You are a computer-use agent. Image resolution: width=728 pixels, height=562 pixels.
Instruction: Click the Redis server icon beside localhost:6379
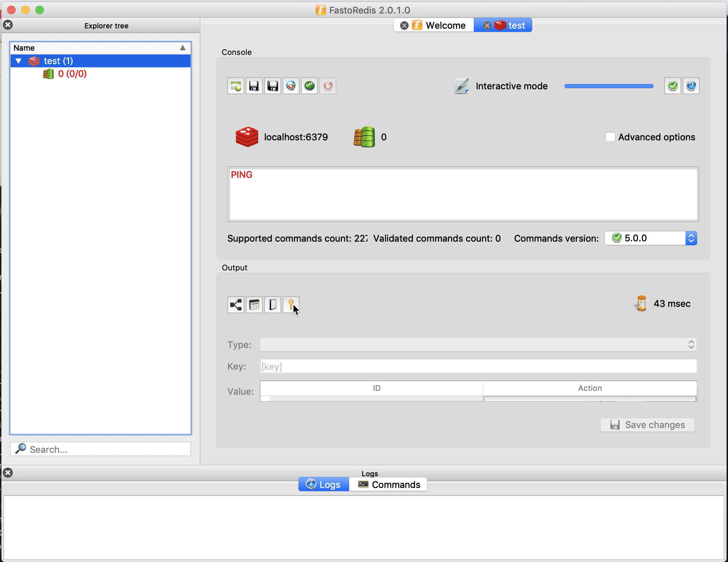coord(247,137)
